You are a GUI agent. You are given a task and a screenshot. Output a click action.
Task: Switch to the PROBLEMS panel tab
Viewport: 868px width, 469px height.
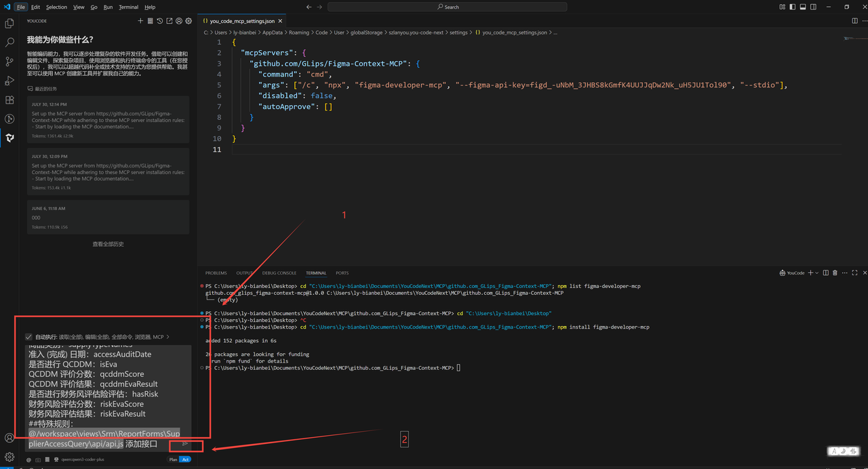click(x=216, y=273)
